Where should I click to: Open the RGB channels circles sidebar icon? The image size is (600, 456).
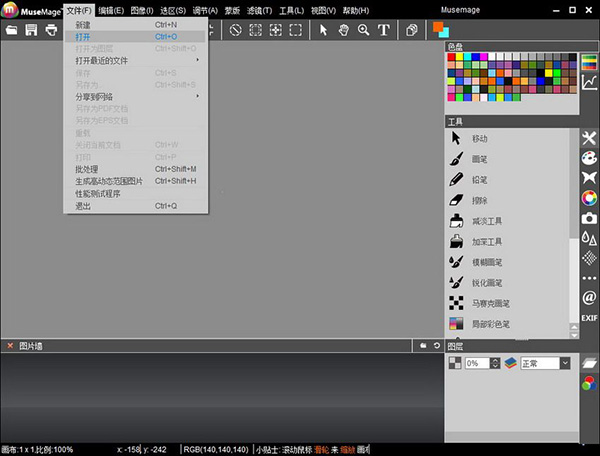coord(589,383)
